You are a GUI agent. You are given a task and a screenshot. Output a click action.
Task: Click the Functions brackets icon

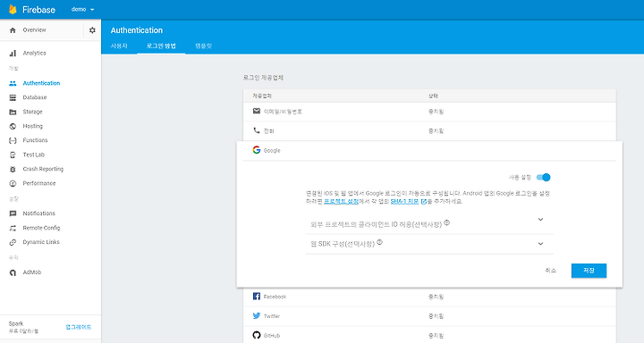(13, 140)
